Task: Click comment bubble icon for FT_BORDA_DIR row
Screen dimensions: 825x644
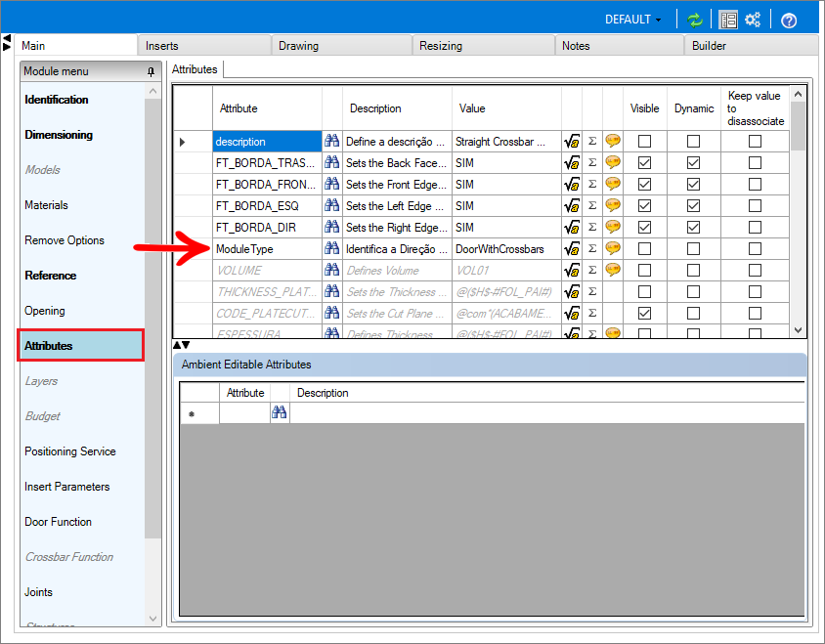Action: click(x=613, y=228)
